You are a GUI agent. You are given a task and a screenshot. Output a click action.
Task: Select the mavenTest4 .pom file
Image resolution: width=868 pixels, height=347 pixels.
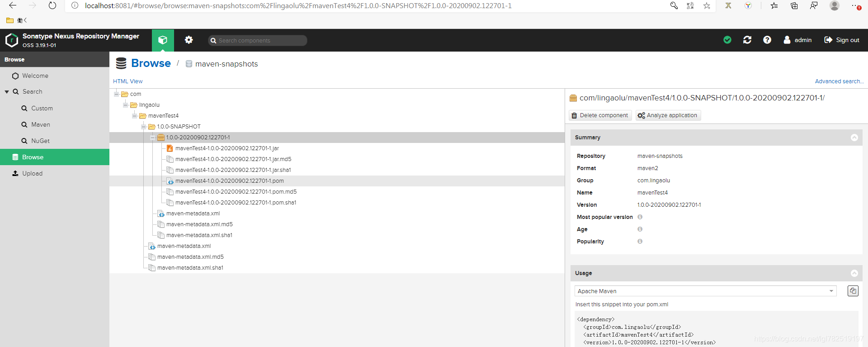pyautogui.click(x=230, y=181)
